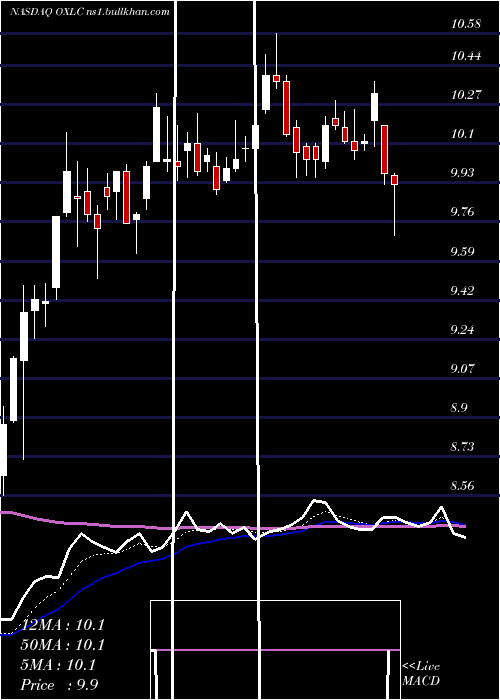Click the 9.24 price axis label

(462, 329)
